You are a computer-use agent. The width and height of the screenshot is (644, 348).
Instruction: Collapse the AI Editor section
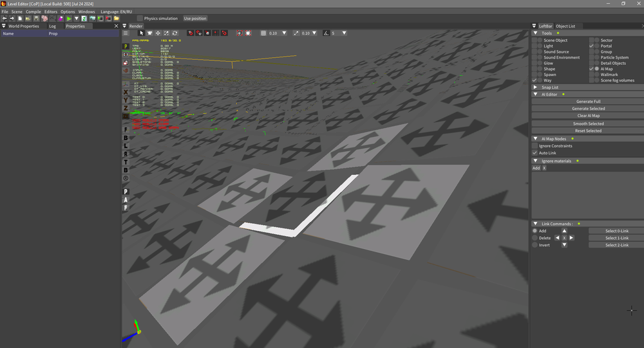[x=535, y=95]
